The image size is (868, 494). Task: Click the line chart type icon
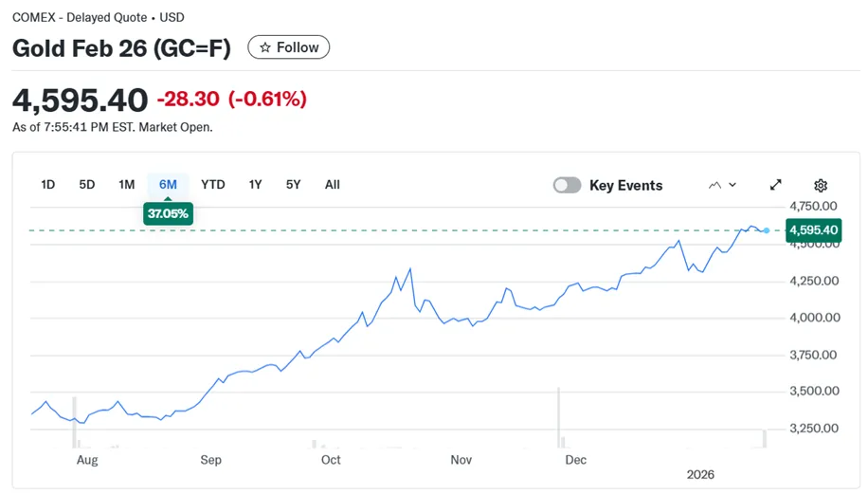click(714, 185)
